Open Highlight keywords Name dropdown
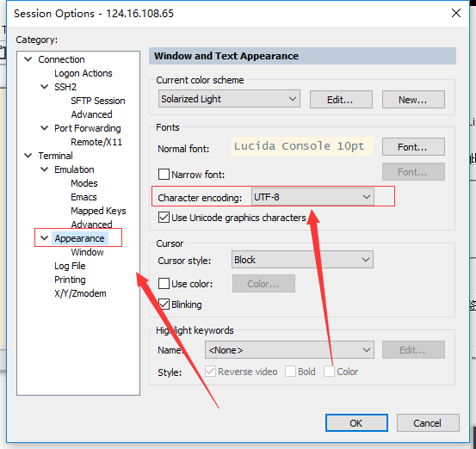This screenshot has width=476, height=449. [x=289, y=350]
